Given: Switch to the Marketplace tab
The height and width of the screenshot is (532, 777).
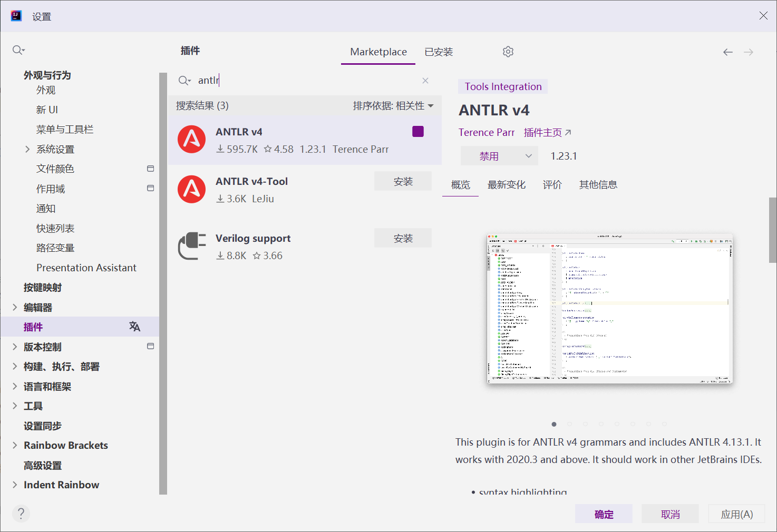Looking at the screenshot, I should 378,52.
